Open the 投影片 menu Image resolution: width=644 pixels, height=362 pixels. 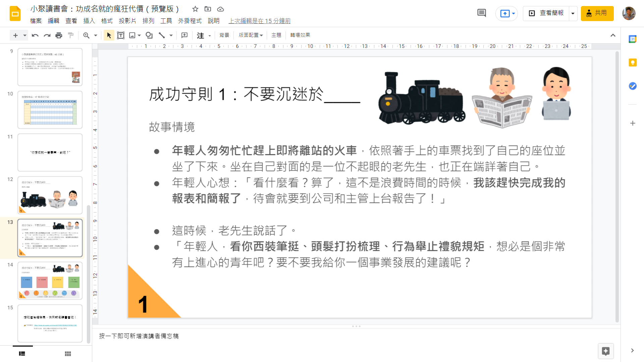pyautogui.click(x=127, y=21)
